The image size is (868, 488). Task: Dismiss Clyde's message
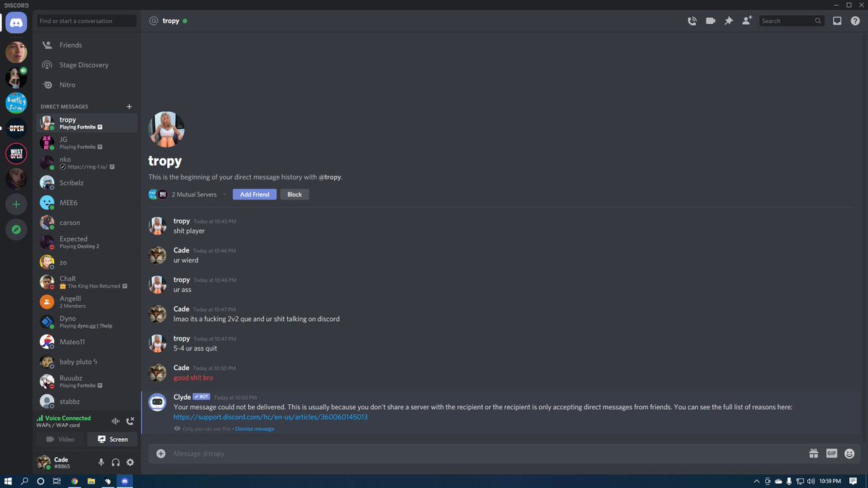tap(255, 429)
